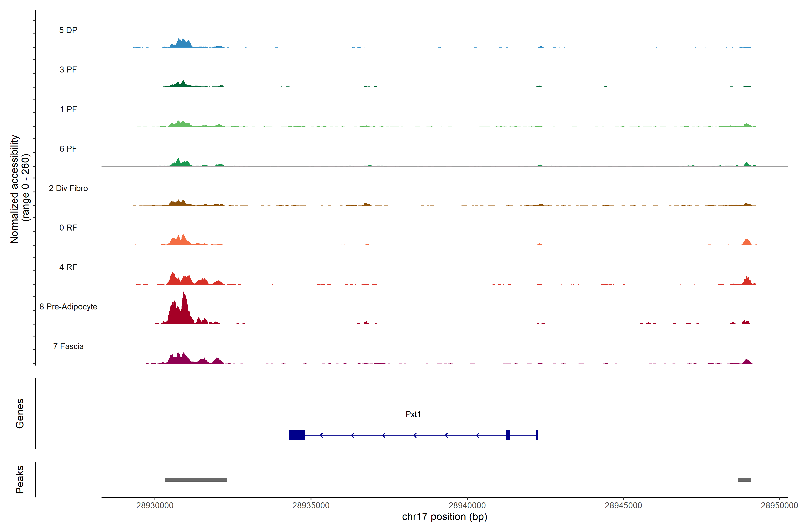Screen dimensions: 798x532
Task: Click the 5 DP track label
Action: pos(68,30)
